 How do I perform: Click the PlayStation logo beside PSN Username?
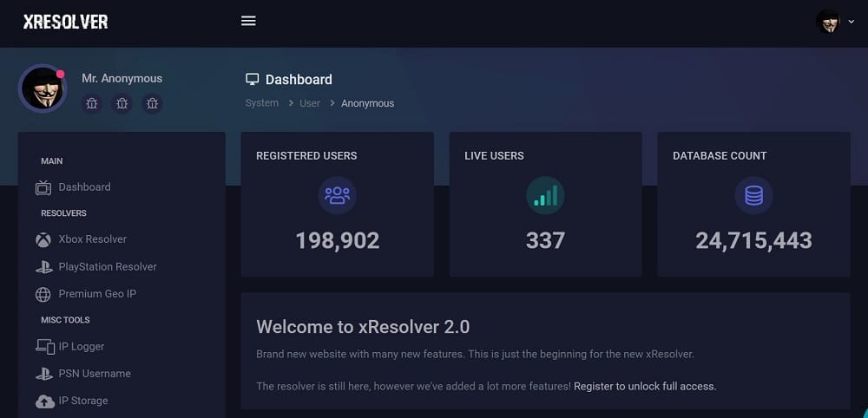pos(43,375)
